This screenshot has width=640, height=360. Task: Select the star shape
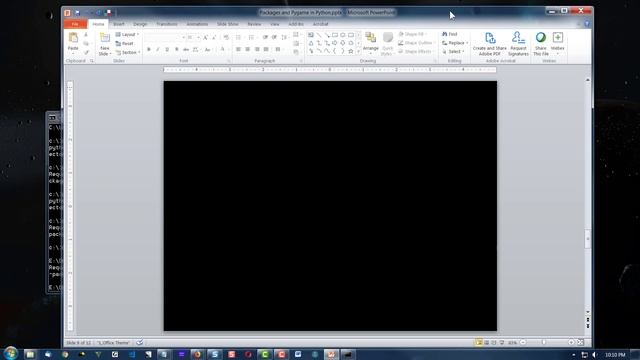pos(351,51)
